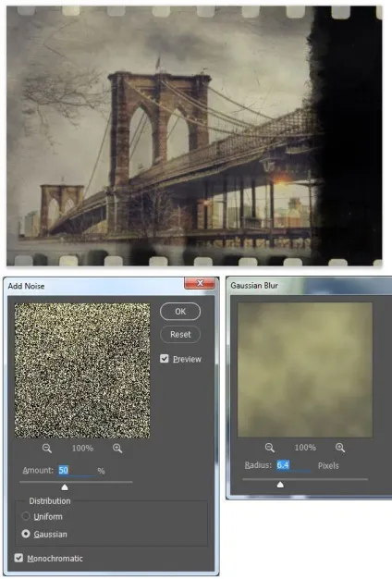Image resolution: width=392 pixels, height=579 pixels.
Task: Zoom in the Add Noise preview
Action: pyautogui.click(x=117, y=449)
